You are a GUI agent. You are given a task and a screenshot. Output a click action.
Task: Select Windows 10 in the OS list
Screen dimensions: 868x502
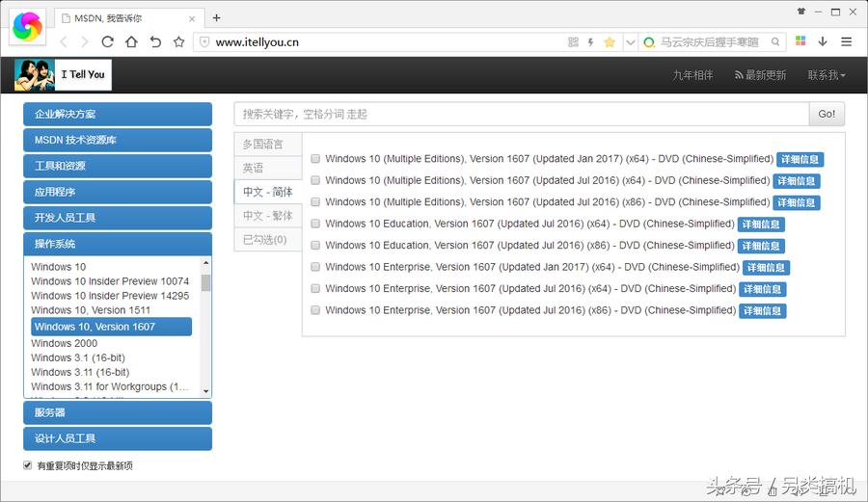click(58, 267)
